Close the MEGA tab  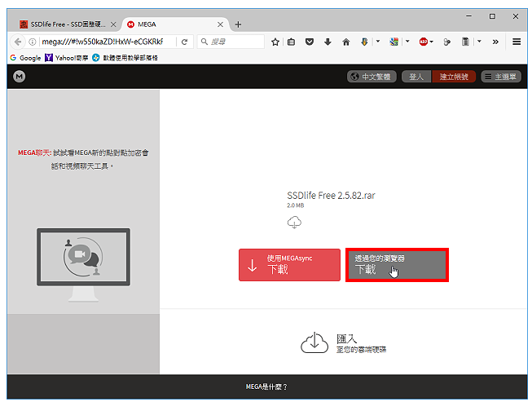(x=220, y=24)
